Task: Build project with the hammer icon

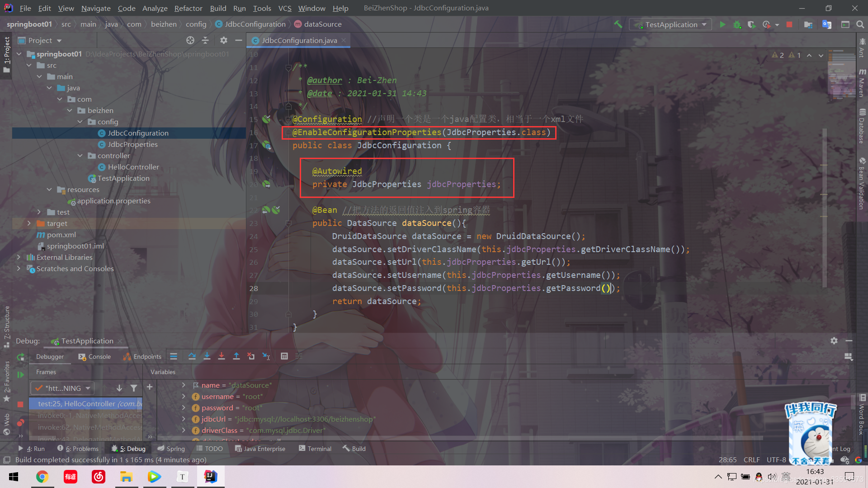Action: click(618, 24)
